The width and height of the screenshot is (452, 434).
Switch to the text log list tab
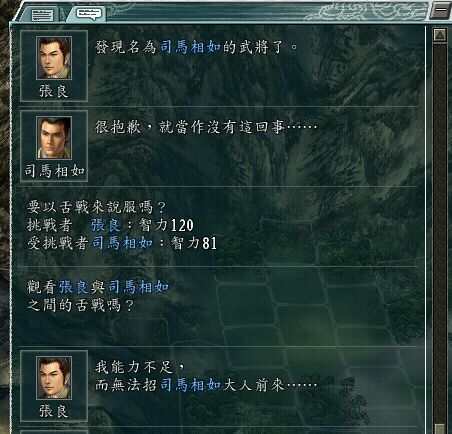pyautogui.click(x=42, y=15)
